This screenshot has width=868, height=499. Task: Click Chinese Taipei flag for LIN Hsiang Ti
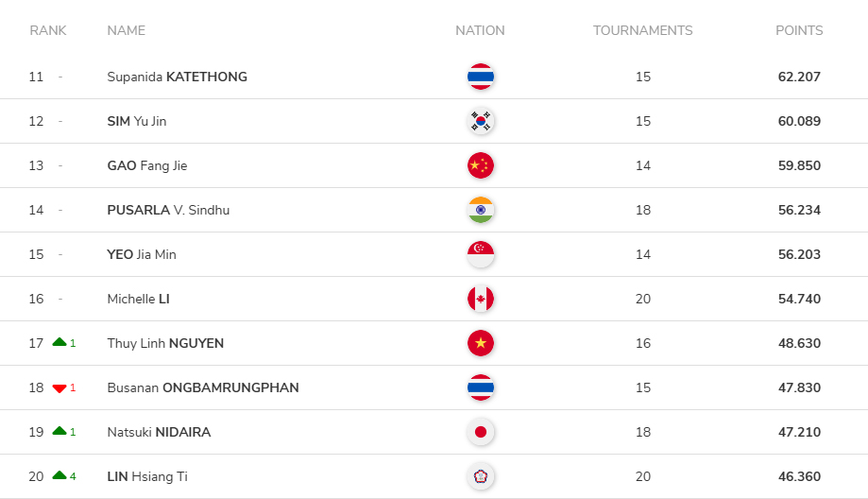tap(481, 476)
